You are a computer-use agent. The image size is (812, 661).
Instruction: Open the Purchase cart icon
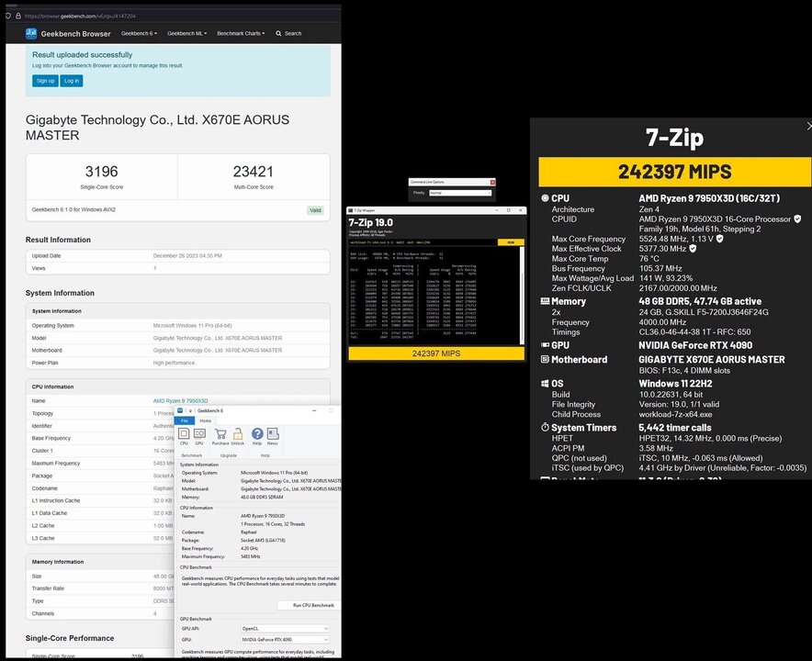click(220, 435)
